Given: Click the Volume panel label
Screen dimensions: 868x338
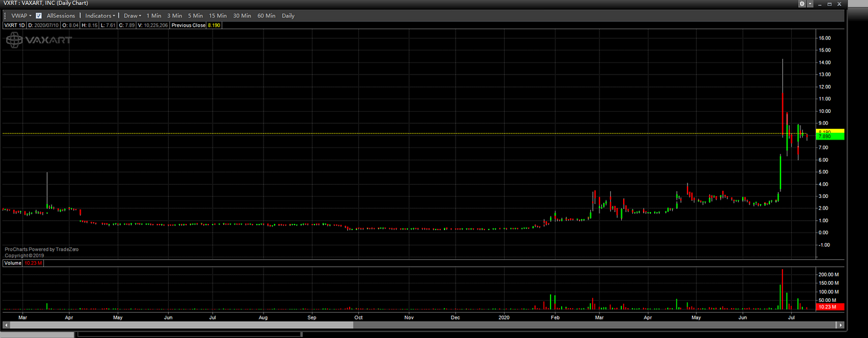Looking at the screenshot, I should pyautogui.click(x=13, y=264).
